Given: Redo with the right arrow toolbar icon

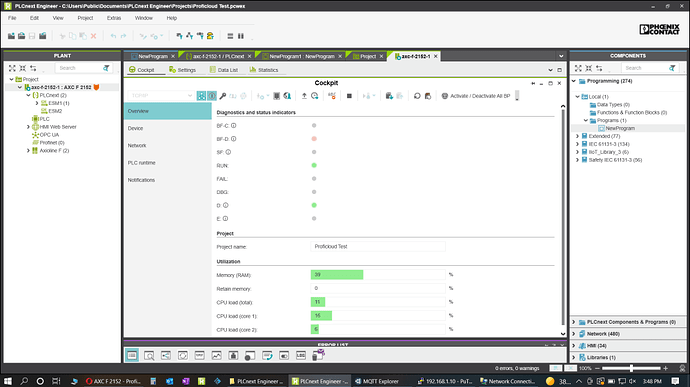Looking at the screenshot, I should tap(123, 36).
